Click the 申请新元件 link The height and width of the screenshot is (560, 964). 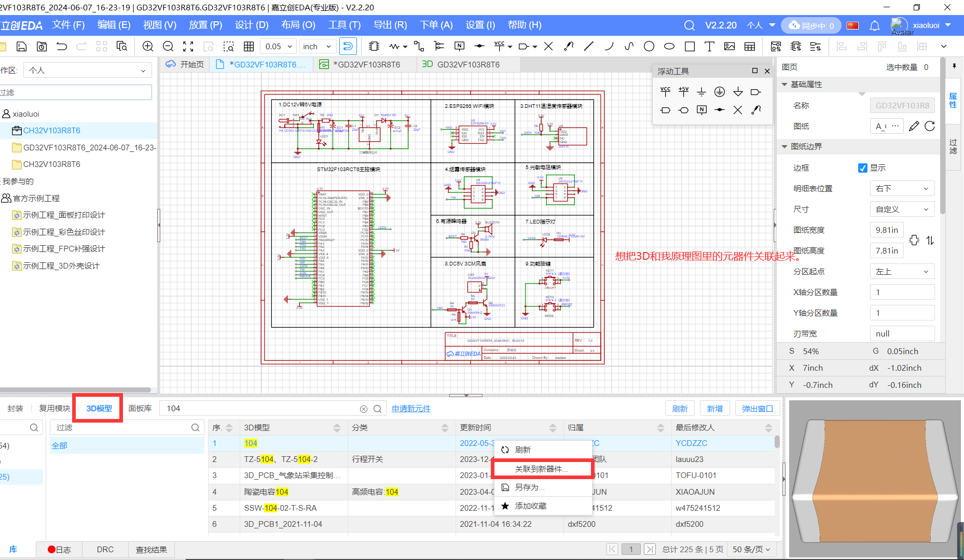point(411,409)
